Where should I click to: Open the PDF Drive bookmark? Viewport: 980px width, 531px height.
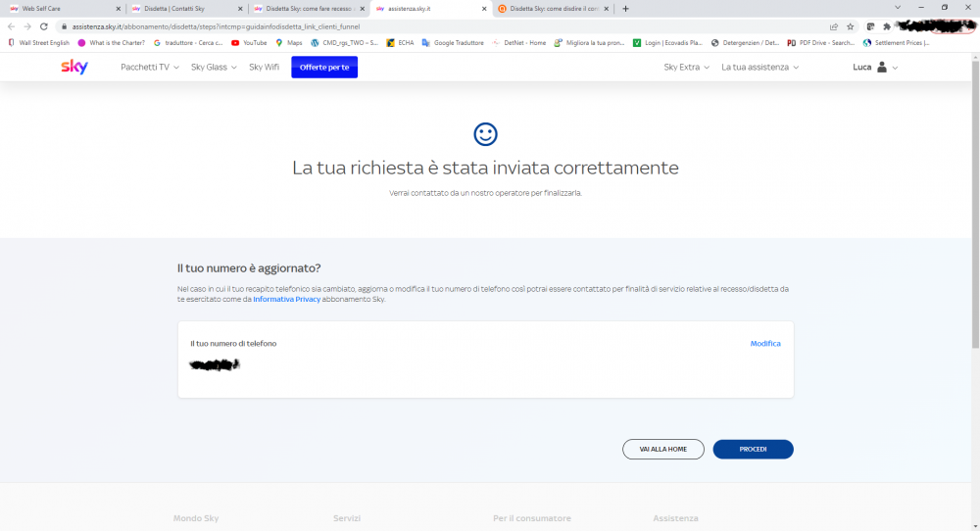[x=820, y=43]
